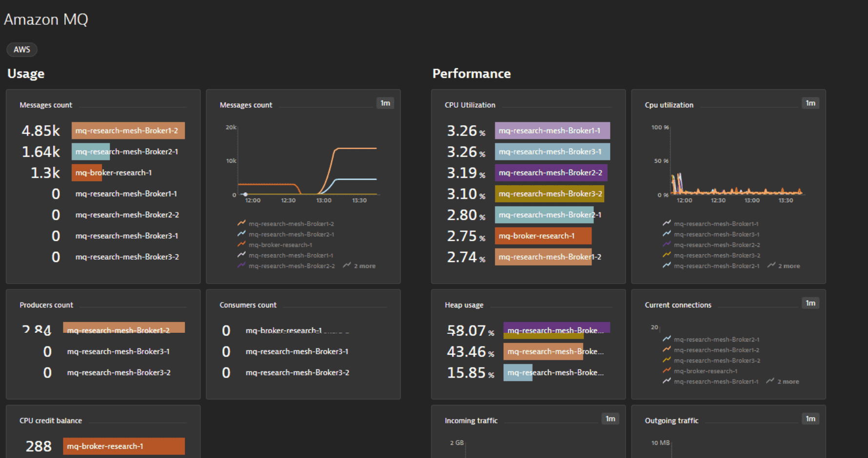The height and width of the screenshot is (458, 868).
Task: Click legend line icon for Broker3-2 in Current connections
Action: click(x=667, y=360)
